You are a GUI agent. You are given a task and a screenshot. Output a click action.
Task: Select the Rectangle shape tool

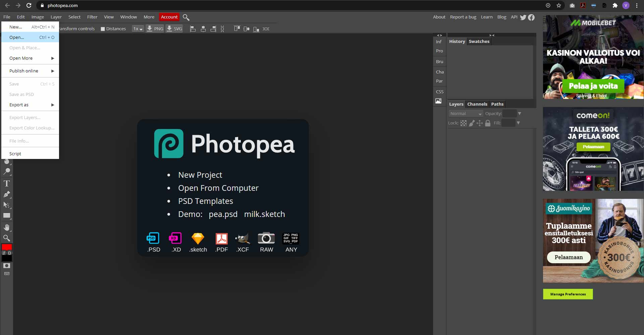[x=7, y=216]
